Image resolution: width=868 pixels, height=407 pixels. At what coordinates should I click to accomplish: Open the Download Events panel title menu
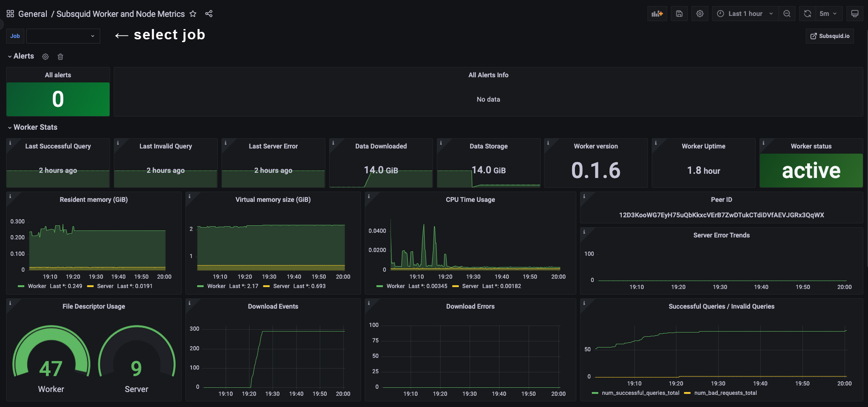[x=273, y=306]
